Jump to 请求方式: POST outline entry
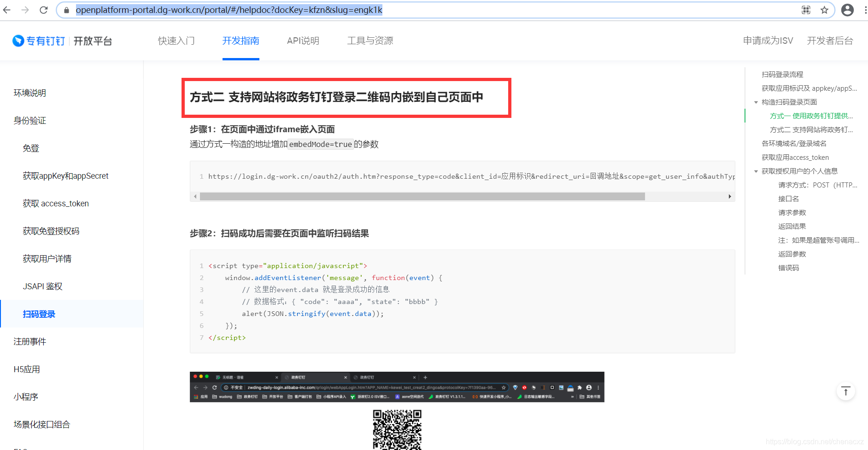 click(x=818, y=185)
